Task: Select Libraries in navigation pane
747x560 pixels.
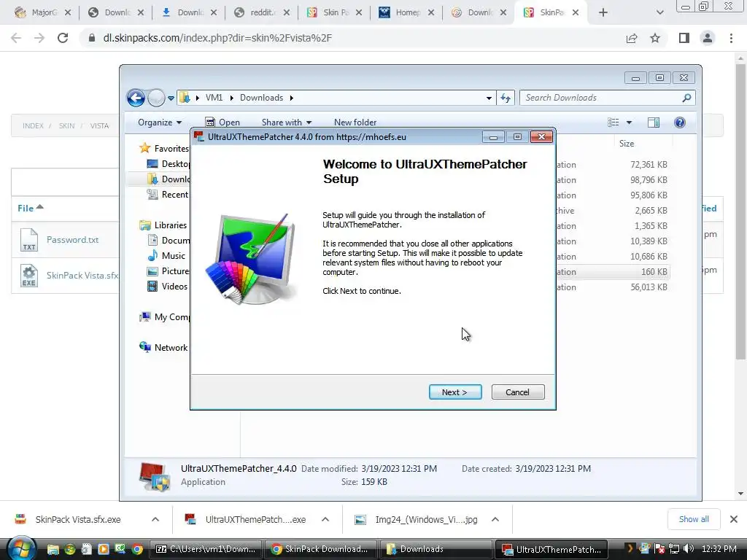Action: [x=163, y=225]
